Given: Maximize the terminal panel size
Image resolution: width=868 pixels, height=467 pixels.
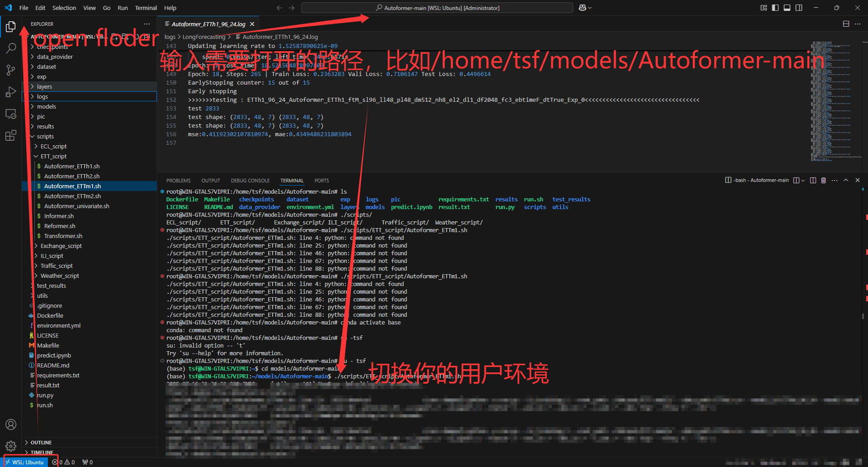Looking at the screenshot, I should pos(846,180).
